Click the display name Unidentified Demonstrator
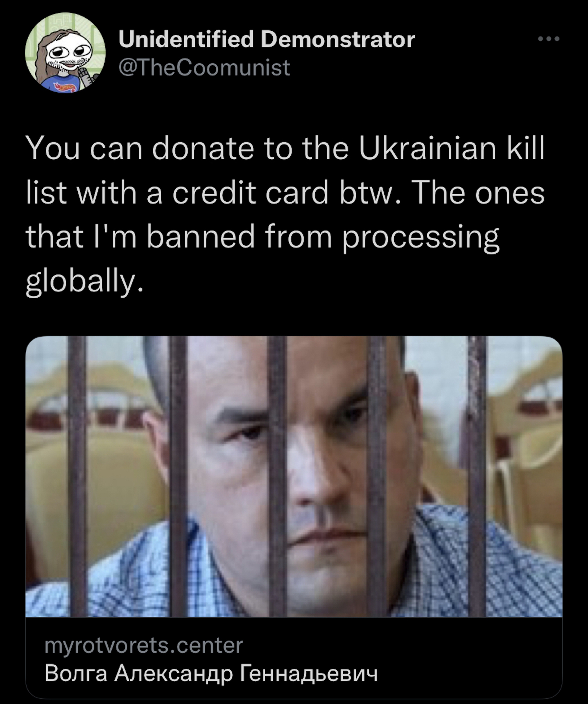Image resolution: width=588 pixels, height=704 pixels. point(267,39)
